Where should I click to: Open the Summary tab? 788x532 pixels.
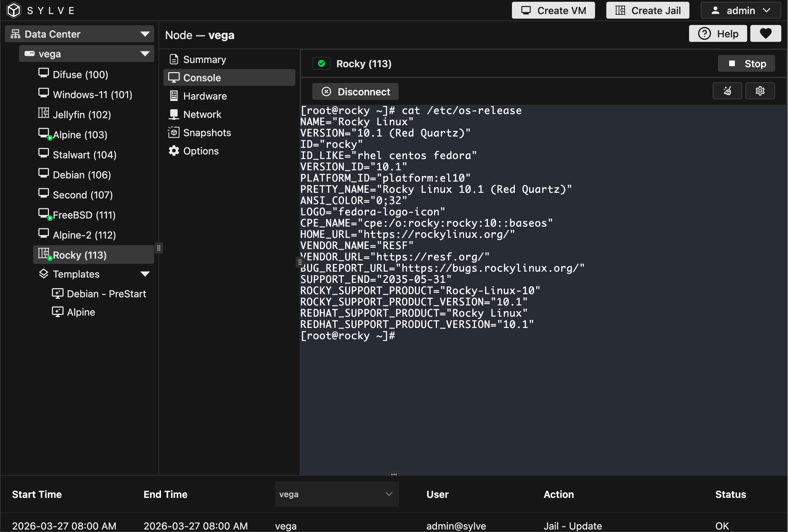point(229,59)
